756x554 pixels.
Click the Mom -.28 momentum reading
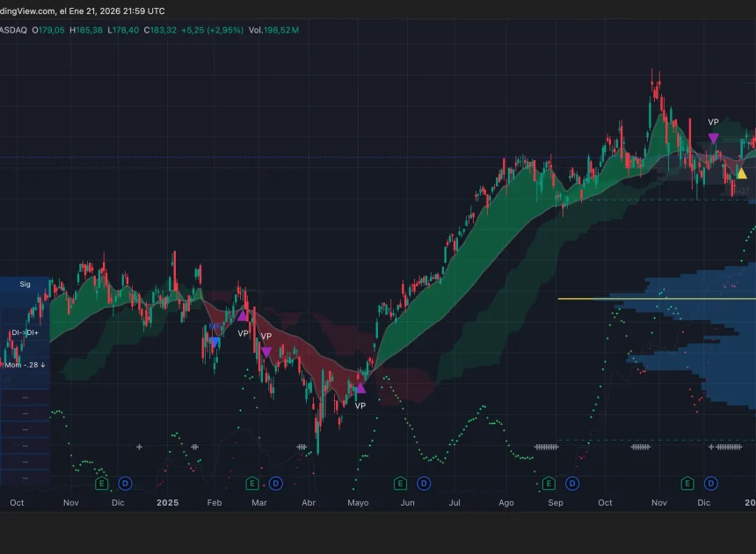25,364
